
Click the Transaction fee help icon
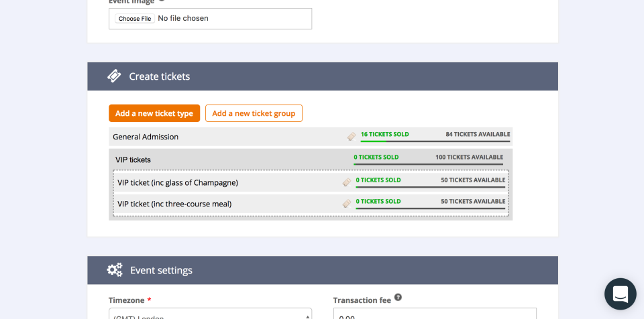398,298
